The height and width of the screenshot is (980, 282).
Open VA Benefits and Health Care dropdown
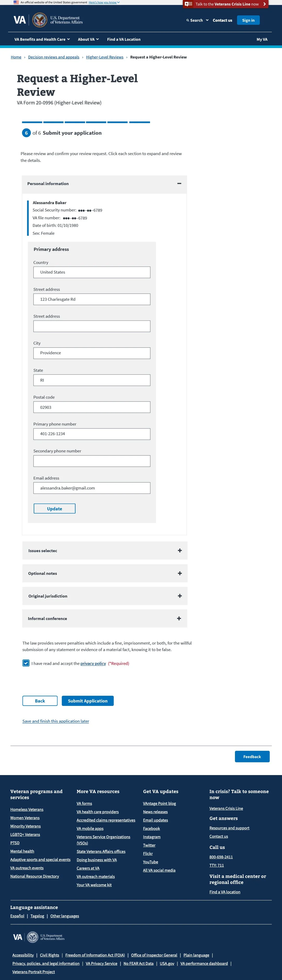pos(42,40)
